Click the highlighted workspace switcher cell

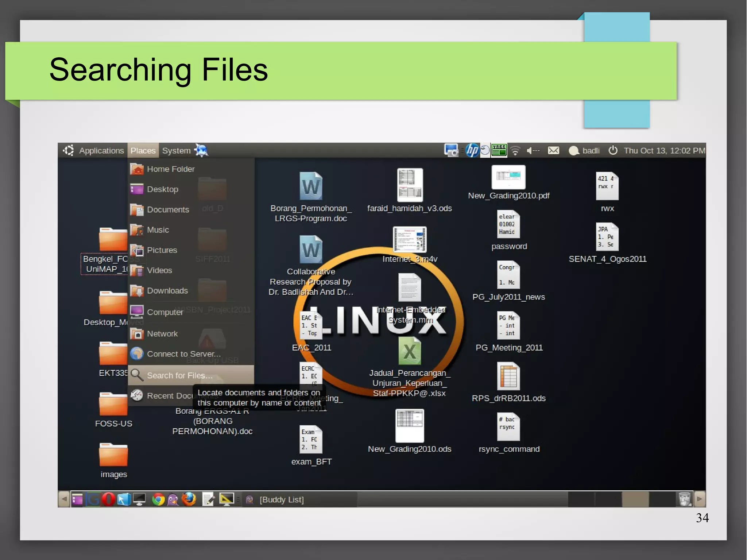pos(635,499)
